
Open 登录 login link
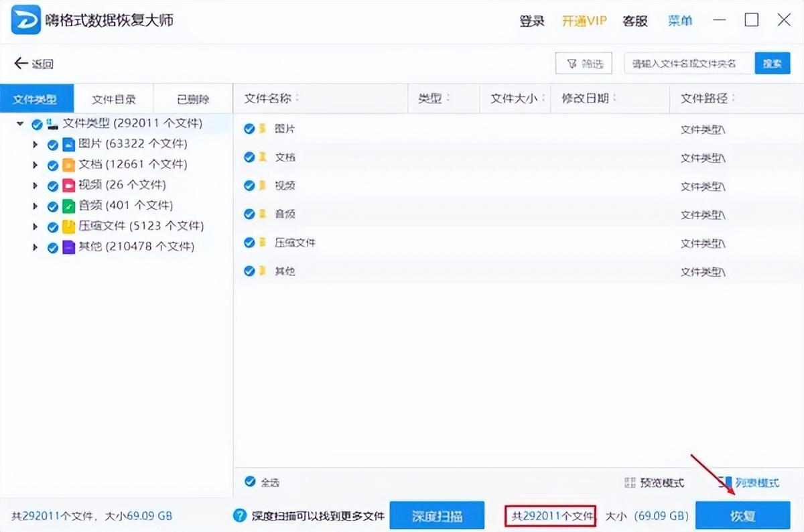(532, 21)
